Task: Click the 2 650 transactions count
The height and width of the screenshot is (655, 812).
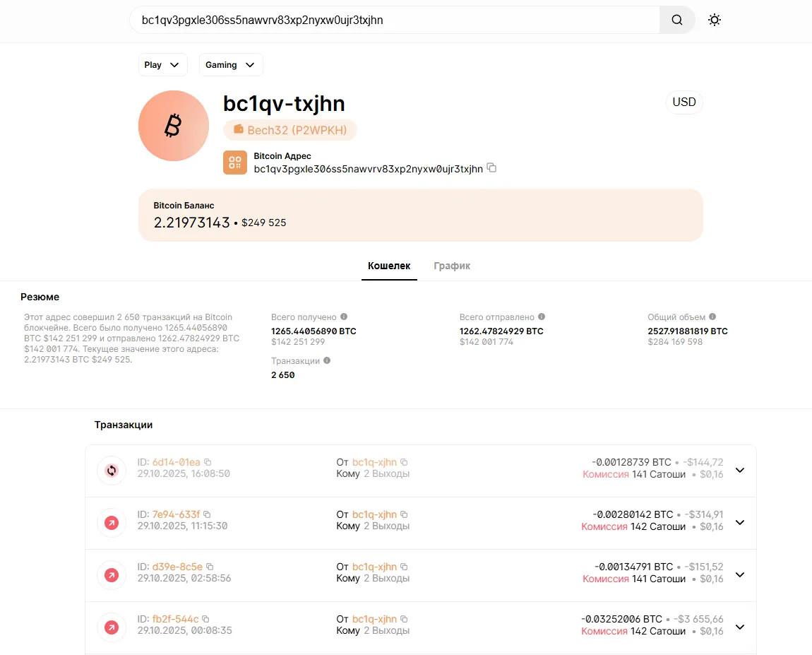Action: point(282,375)
